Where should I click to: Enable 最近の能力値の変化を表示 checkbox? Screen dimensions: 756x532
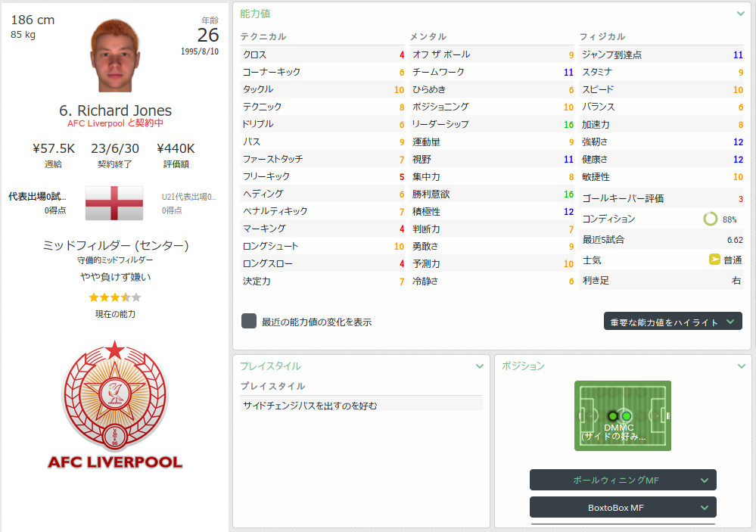(249, 321)
